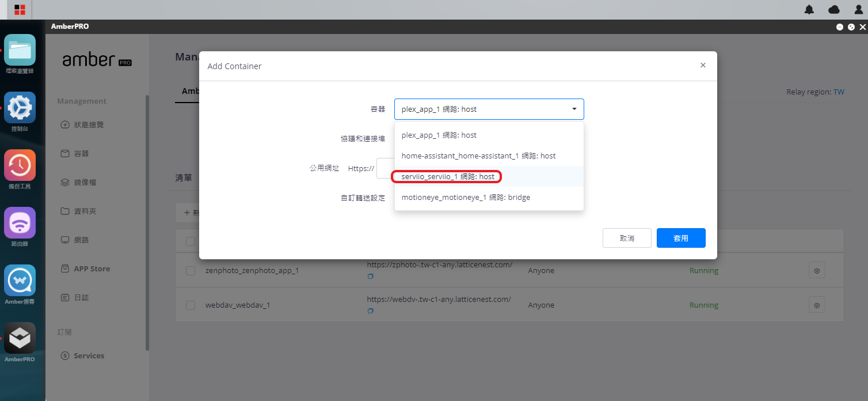Viewport: 868px width, 401px height.
Task: Select serviio_serviio_1 host option
Action: click(489, 176)
